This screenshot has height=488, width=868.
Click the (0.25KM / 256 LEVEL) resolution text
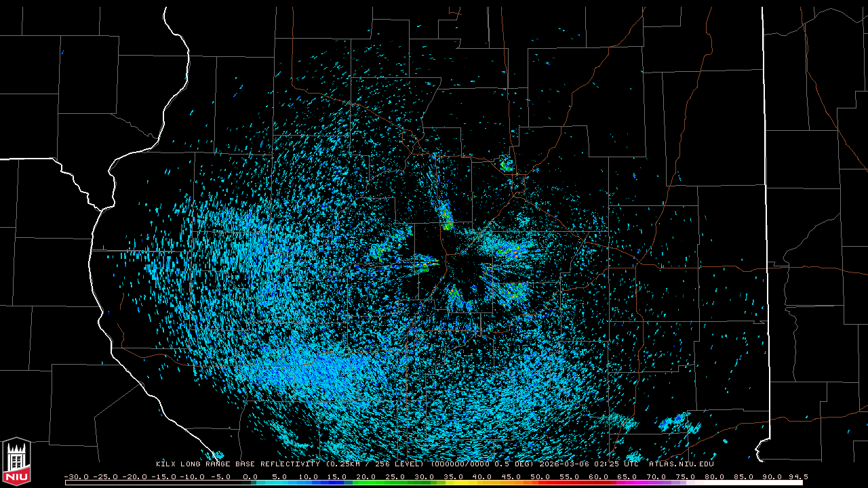pos(375,464)
